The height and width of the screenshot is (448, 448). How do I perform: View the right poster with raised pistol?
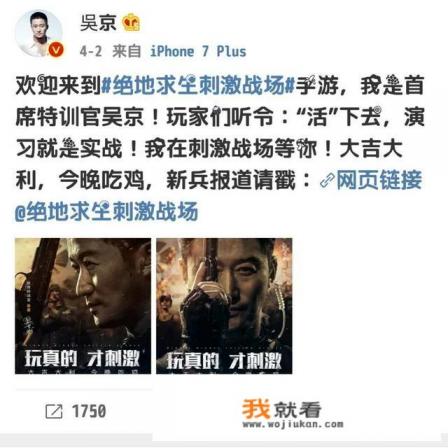[x=224, y=306]
